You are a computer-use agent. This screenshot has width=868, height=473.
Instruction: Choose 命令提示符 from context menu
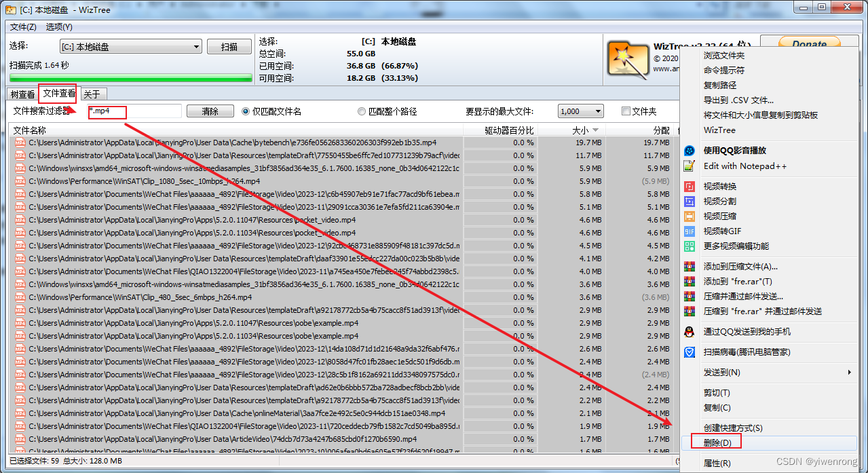723,71
